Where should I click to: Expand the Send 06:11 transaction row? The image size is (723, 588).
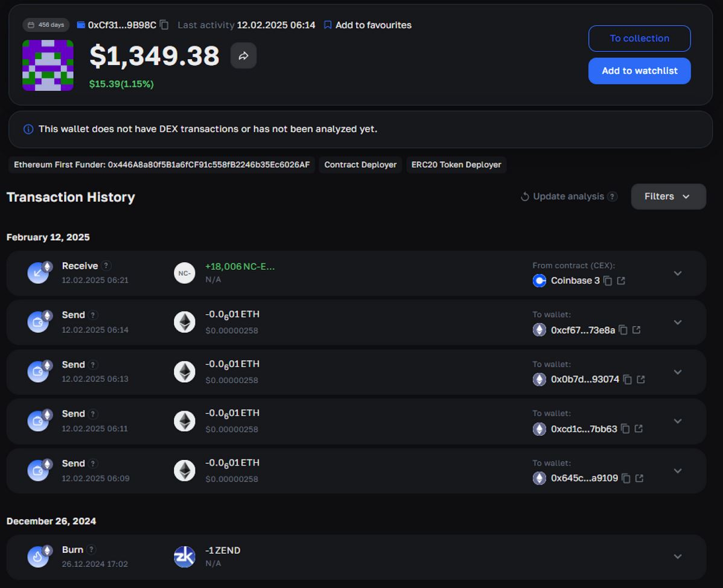(x=677, y=421)
